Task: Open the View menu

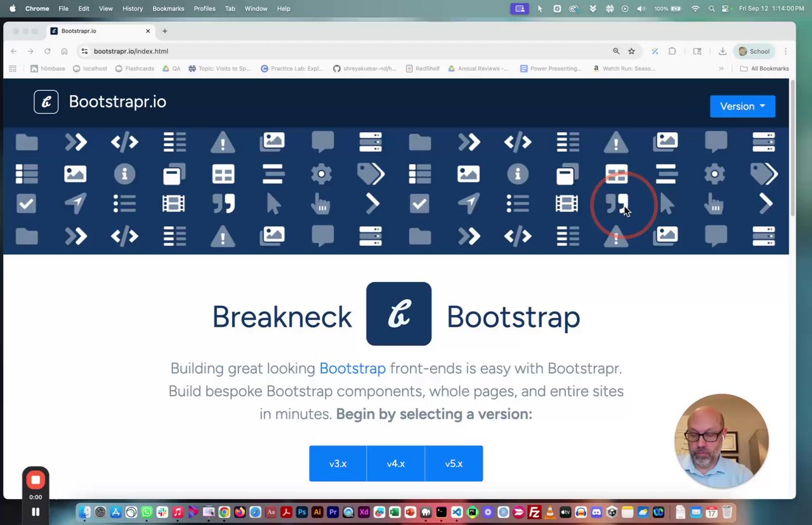Action: [x=106, y=8]
